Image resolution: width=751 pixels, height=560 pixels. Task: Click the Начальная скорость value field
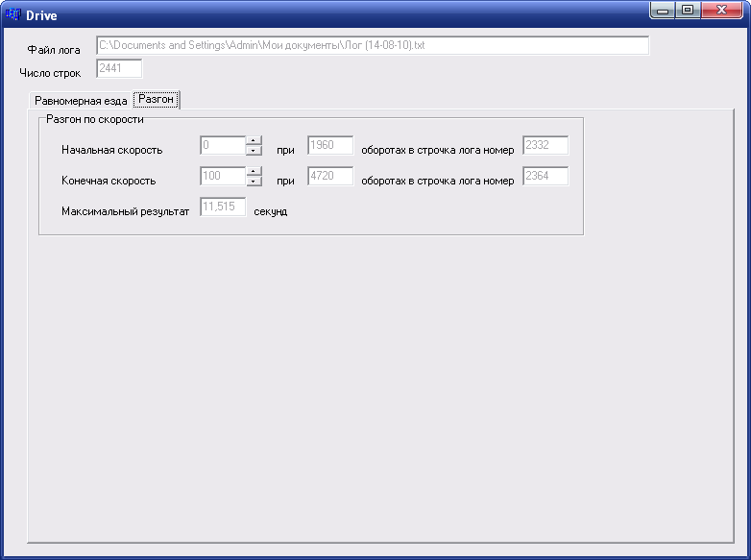click(x=223, y=145)
